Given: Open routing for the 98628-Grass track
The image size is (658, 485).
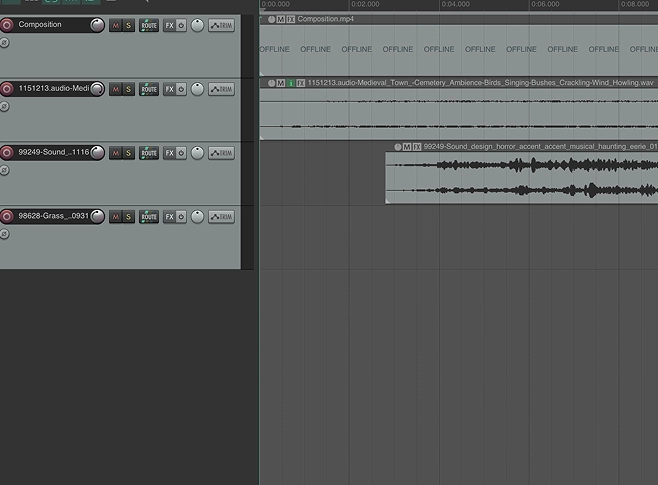Looking at the screenshot, I should tap(149, 217).
